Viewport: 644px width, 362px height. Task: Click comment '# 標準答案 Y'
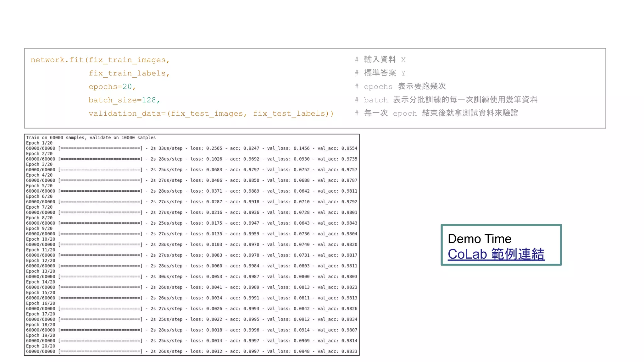(x=380, y=73)
